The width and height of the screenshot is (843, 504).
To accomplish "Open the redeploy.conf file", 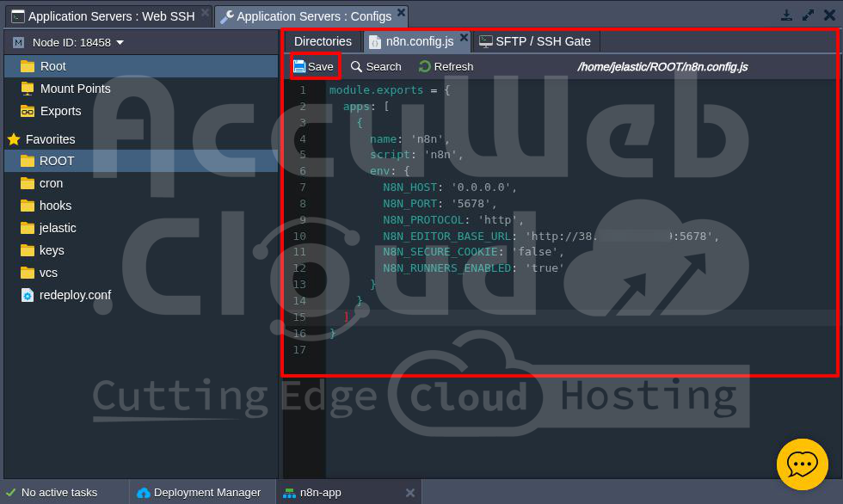I will tap(75, 295).
